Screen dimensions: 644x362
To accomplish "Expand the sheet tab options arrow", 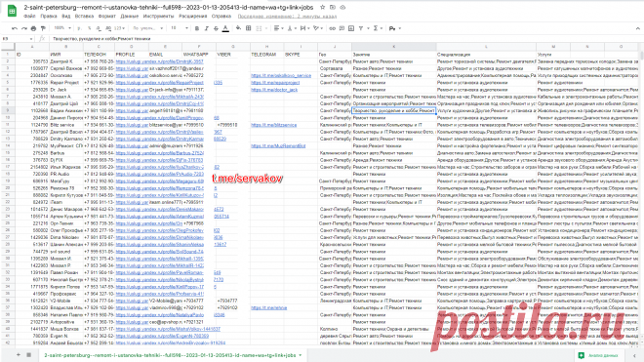I will (x=301, y=355).
